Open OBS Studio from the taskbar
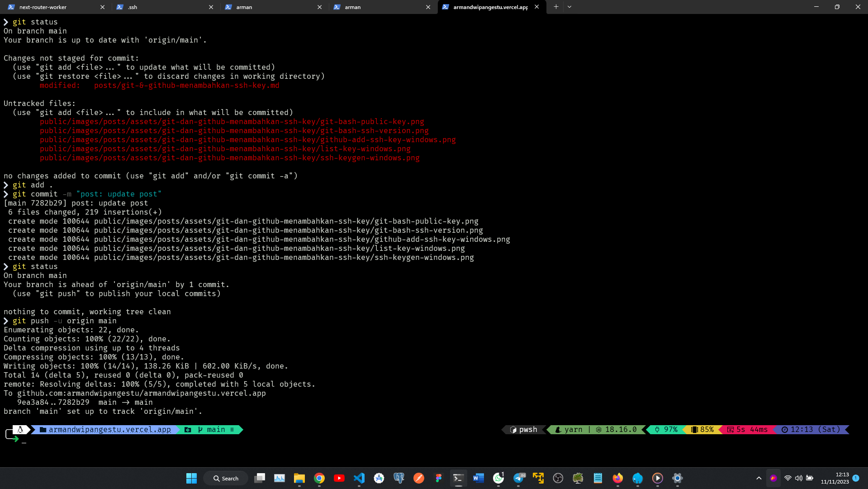Viewport: 868px width, 489px height. (x=558, y=478)
